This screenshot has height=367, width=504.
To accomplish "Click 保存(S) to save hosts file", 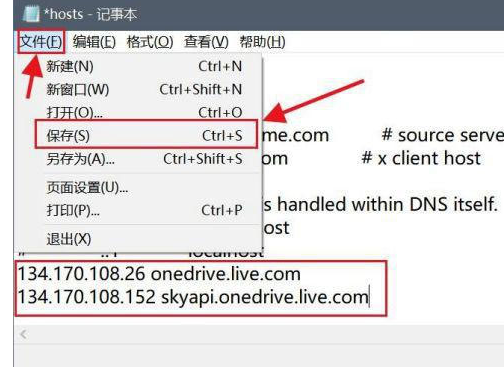I will pyautogui.click(x=146, y=134).
